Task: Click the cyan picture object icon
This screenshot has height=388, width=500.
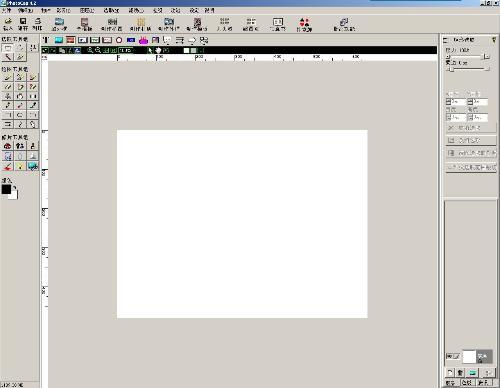Action: 59,40
